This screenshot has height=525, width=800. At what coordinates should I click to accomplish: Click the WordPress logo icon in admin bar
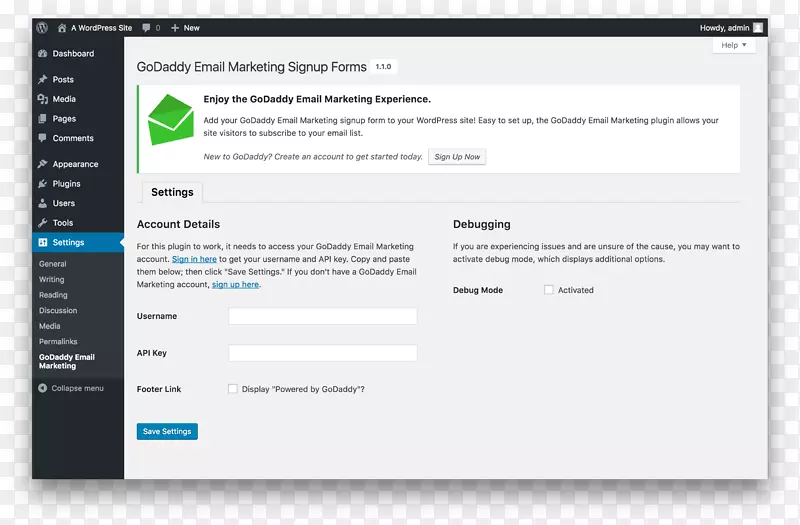42,28
